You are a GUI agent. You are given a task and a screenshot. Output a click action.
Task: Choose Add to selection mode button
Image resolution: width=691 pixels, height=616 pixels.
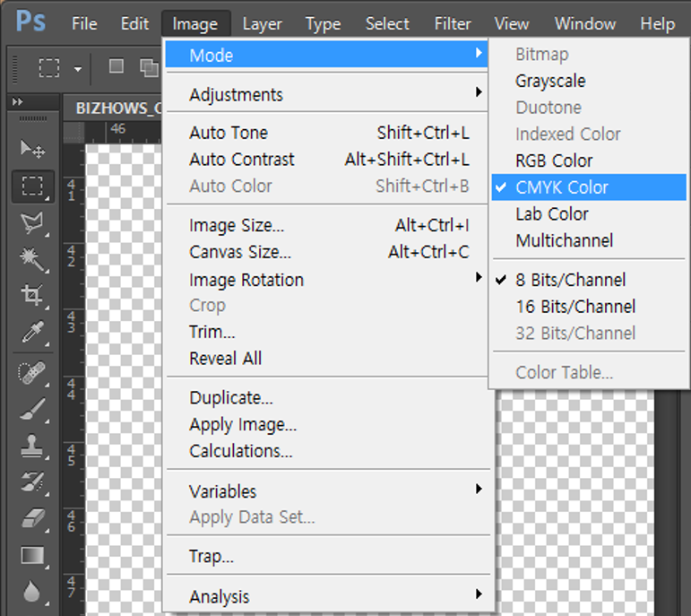(149, 67)
